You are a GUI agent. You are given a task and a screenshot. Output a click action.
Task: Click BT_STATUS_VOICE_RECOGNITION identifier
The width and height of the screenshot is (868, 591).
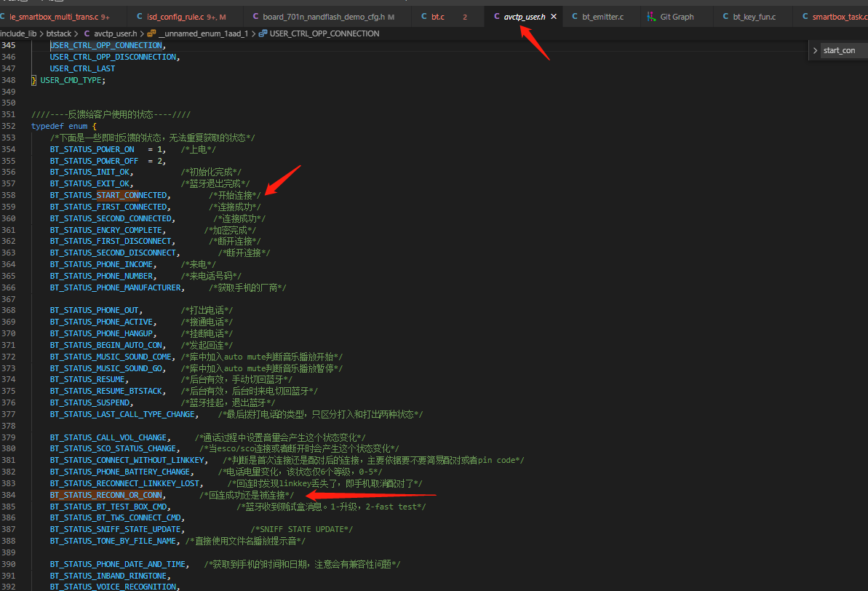113,587
